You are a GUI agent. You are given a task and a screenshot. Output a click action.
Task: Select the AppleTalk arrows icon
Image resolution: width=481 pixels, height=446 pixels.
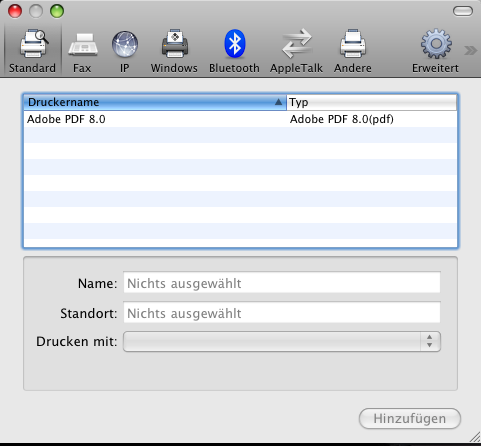pos(297,43)
